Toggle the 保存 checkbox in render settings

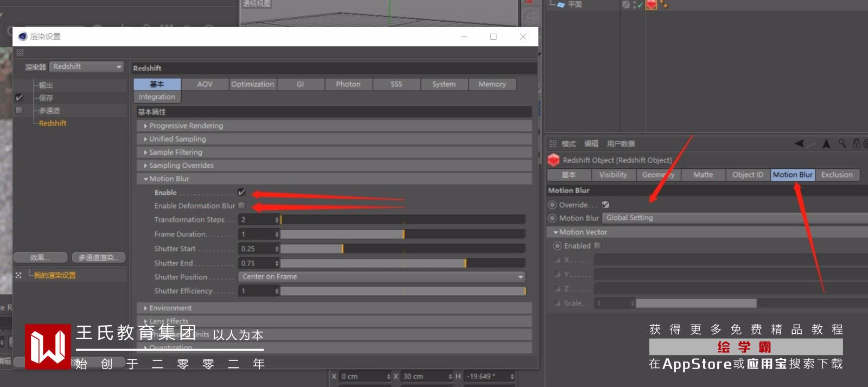click(20, 98)
